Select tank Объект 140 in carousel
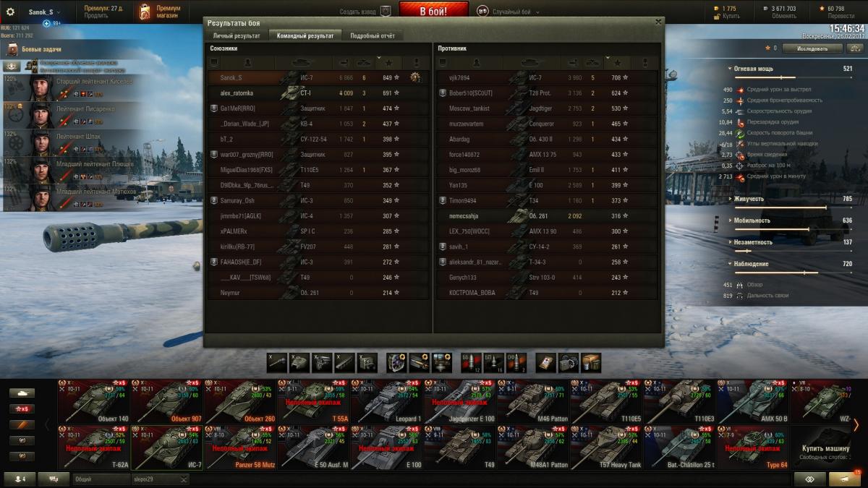 pos(93,401)
